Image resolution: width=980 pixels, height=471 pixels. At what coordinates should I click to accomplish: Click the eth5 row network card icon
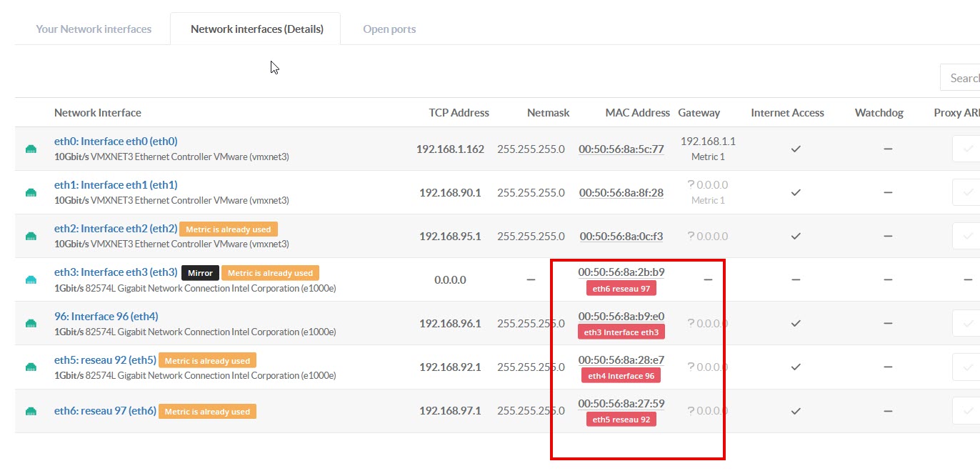tap(31, 367)
